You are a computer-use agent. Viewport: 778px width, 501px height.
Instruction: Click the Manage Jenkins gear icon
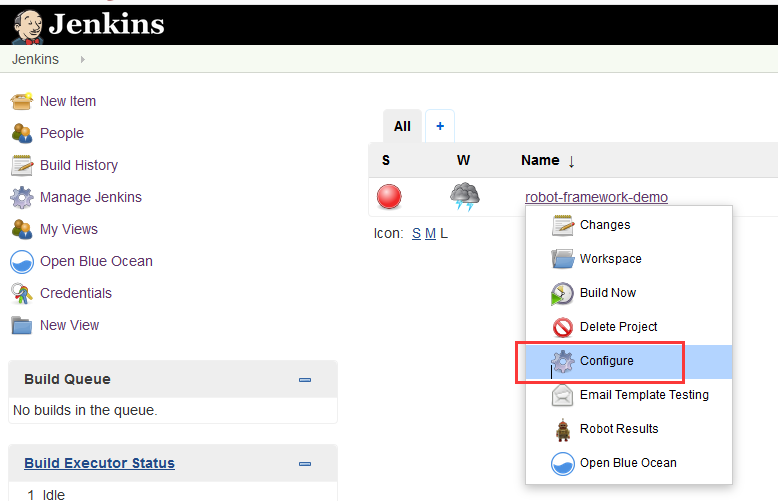coord(22,197)
